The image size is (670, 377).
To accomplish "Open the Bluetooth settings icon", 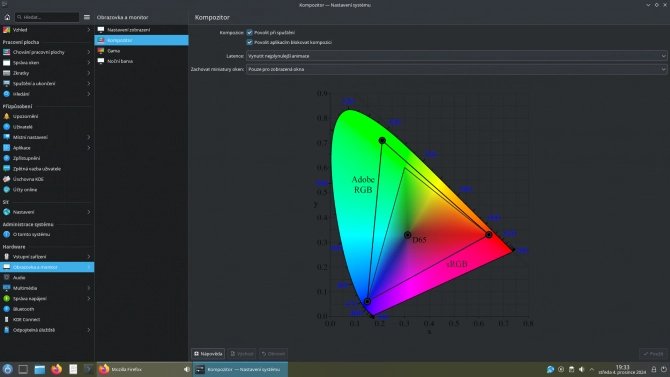I will [x=6, y=309].
